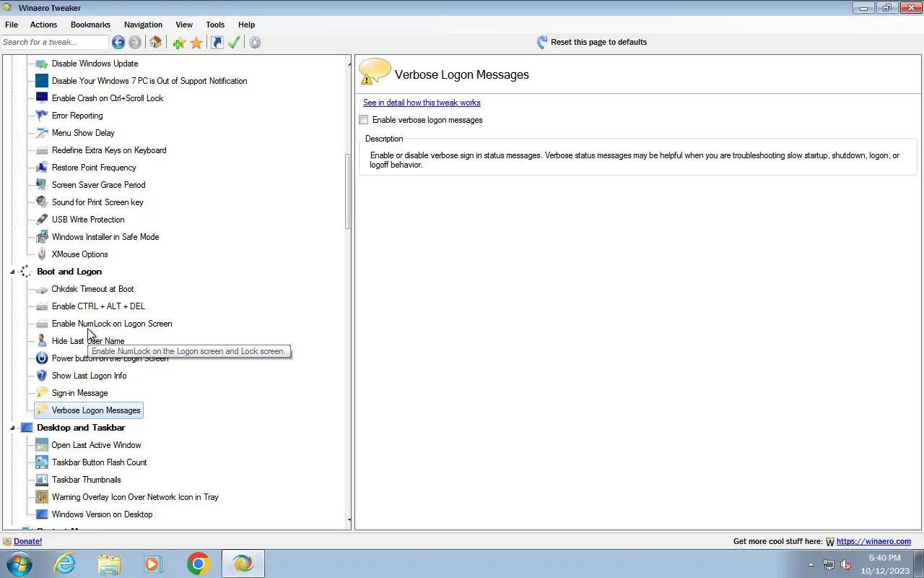Click the Sign-in Message bubble icon
The height and width of the screenshot is (578, 924).
[42, 393]
